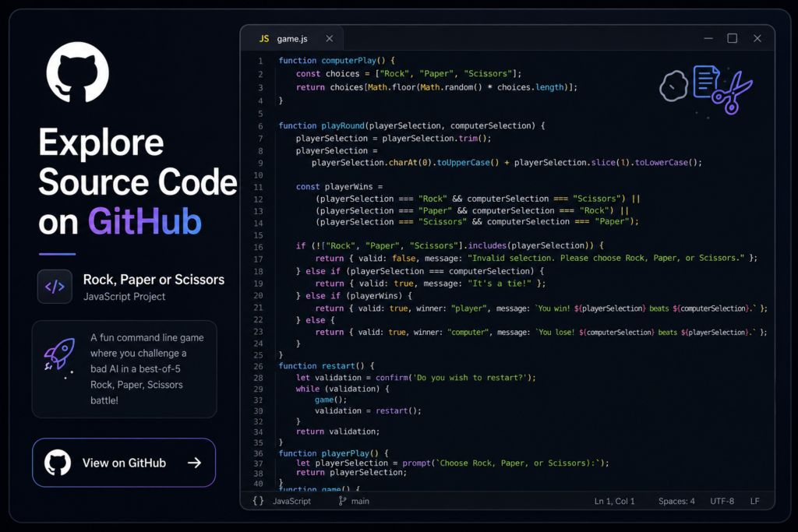Screen dimensions: 798x532
Task: Click the gradient GitHub word in heading
Action: click(x=145, y=222)
